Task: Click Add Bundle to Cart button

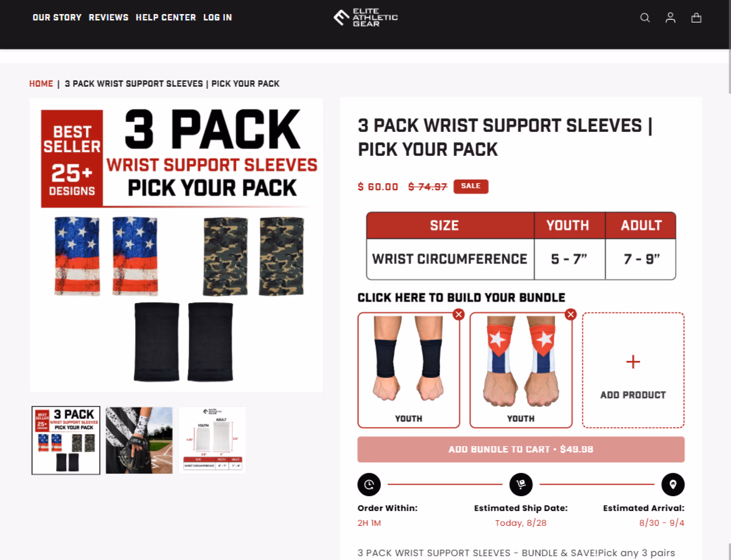Action: 521,449
